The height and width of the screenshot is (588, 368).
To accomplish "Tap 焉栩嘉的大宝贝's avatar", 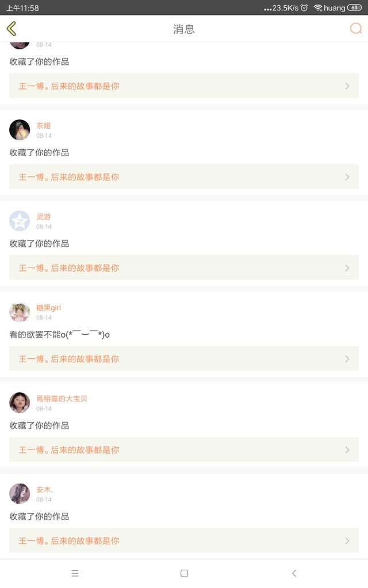I will pos(20,403).
